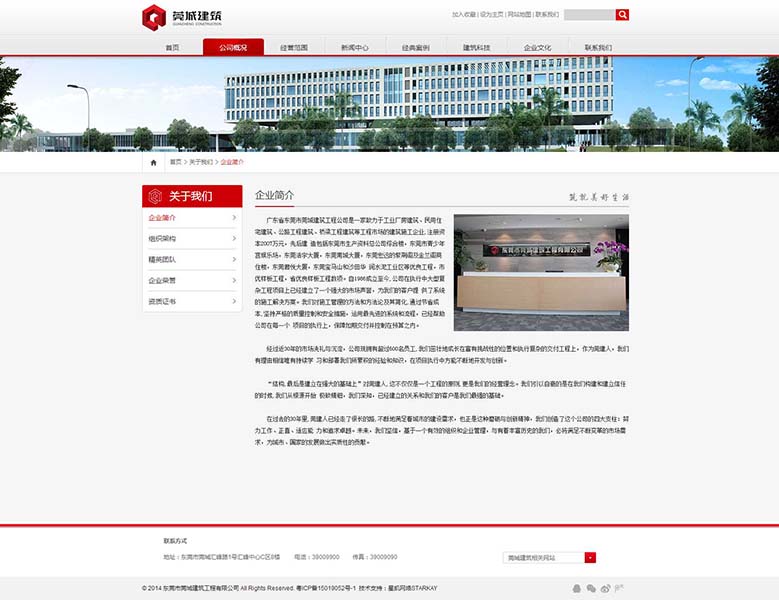The height and width of the screenshot is (600, 779).
Task: Open the 莞城建筑相关网站 dropdown
Action: tap(590, 557)
